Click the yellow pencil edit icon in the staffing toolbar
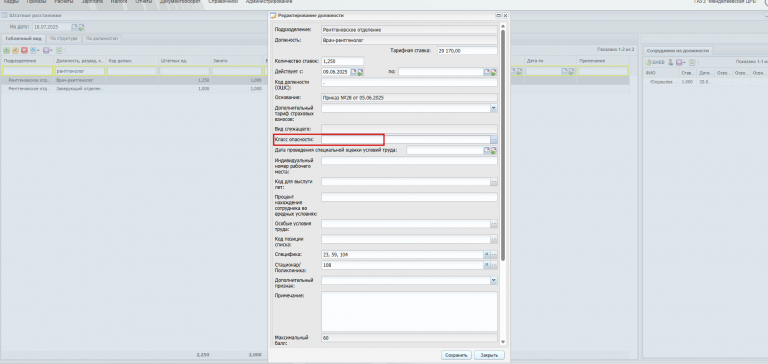This screenshot has width=768, height=364. pyautogui.click(x=15, y=50)
